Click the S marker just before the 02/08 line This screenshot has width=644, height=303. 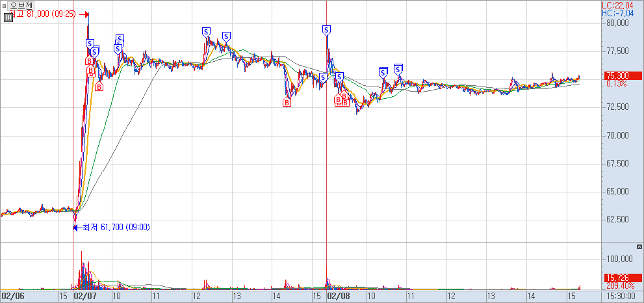[x=323, y=77]
